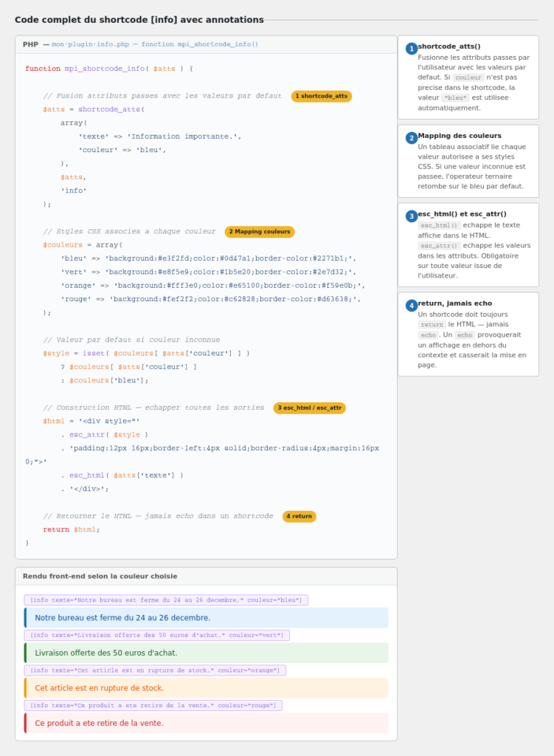
Task: Click the 'function mpi_shortcode_info( $atts )' code line
Action: [x=109, y=69]
